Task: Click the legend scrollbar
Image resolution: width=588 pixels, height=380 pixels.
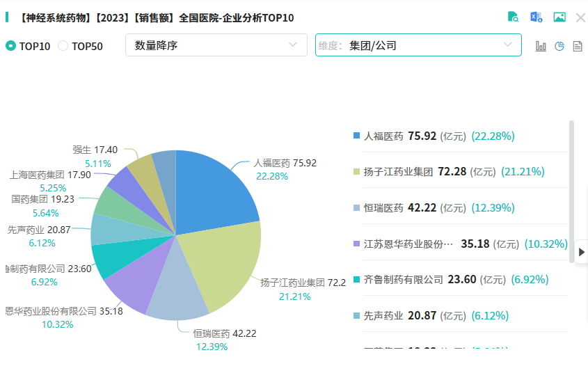Action: pyautogui.click(x=571, y=191)
